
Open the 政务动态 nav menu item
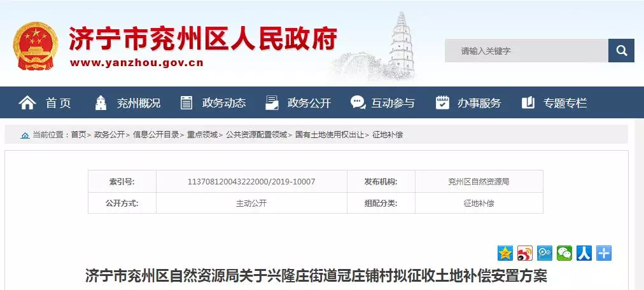tap(224, 103)
